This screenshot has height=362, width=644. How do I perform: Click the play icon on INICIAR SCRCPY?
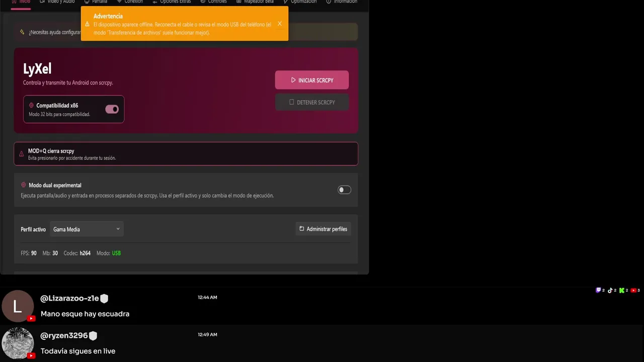pos(293,80)
